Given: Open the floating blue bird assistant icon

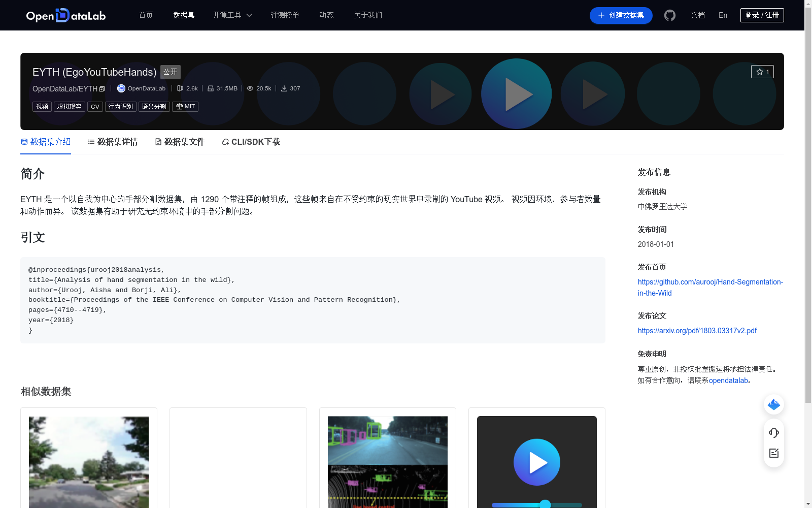Looking at the screenshot, I should [x=774, y=404].
